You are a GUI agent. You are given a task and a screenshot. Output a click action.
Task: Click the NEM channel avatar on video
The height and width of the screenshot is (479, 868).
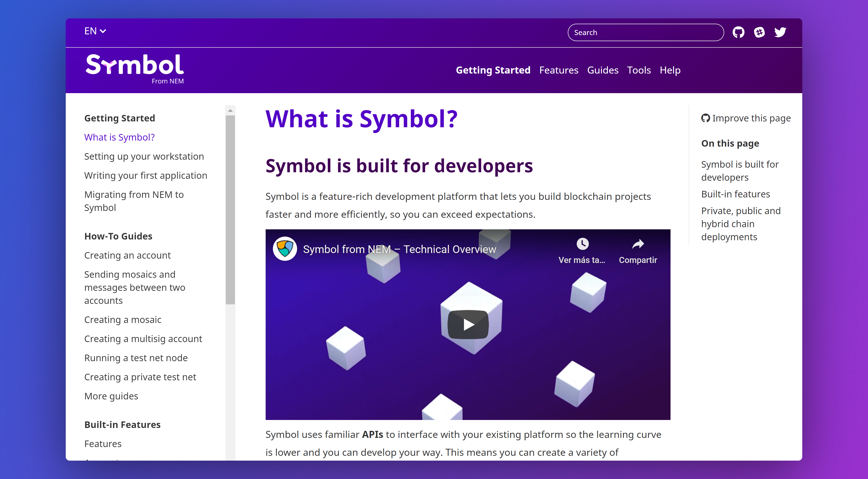click(285, 249)
